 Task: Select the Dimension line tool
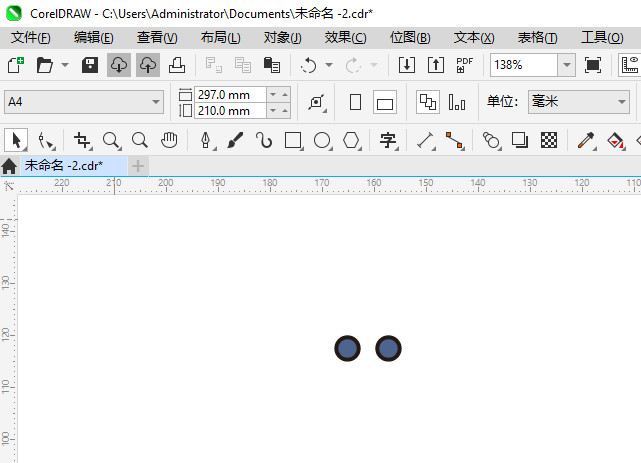point(425,141)
